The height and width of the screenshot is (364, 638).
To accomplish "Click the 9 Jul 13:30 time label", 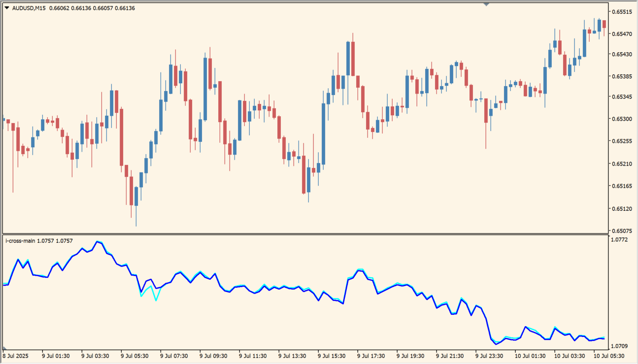I will (x=292, y=356).
